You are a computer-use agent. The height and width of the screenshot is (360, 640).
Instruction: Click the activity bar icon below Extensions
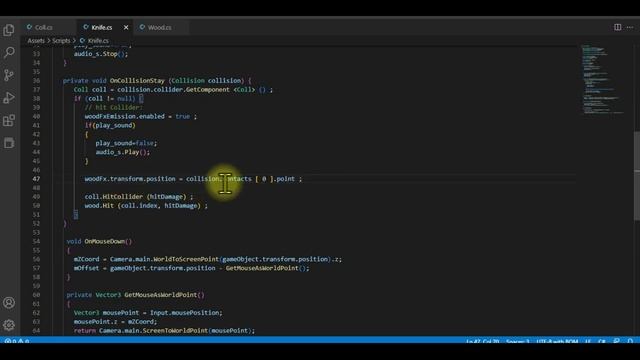9,143
